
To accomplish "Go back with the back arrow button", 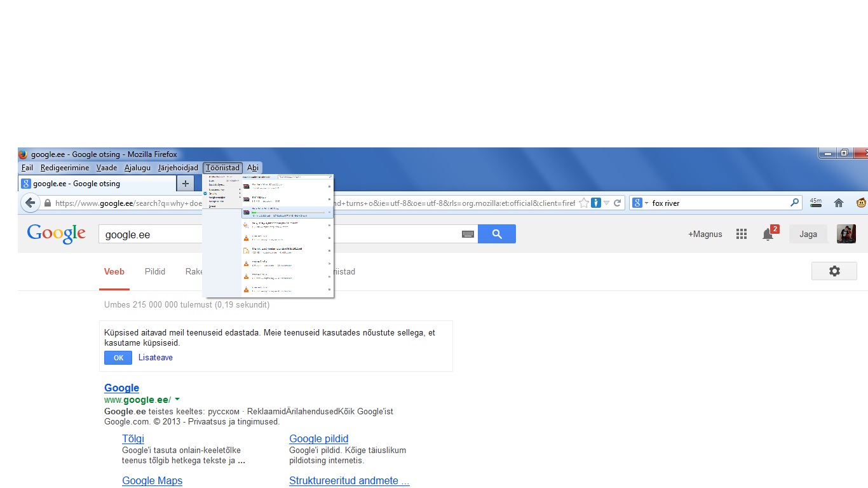I will pyautogui.click(x=30, y=203).
